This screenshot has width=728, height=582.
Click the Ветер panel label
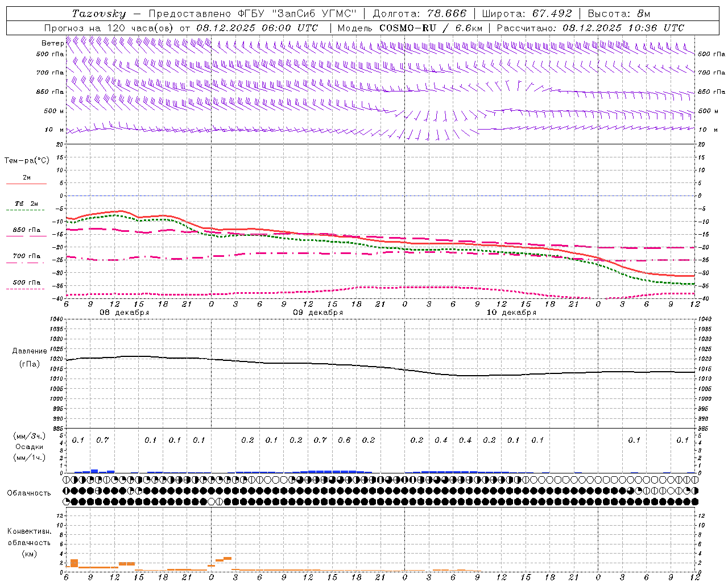coord(52,43)
